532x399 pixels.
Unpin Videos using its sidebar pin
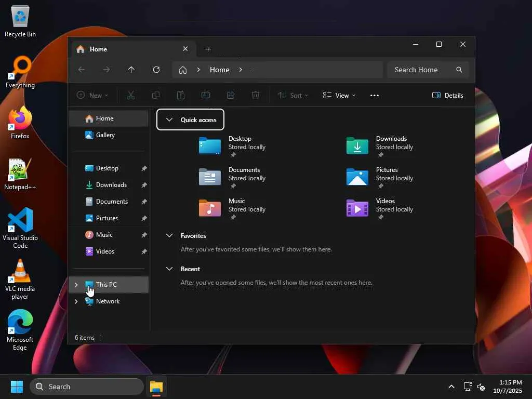coord(144,251)
